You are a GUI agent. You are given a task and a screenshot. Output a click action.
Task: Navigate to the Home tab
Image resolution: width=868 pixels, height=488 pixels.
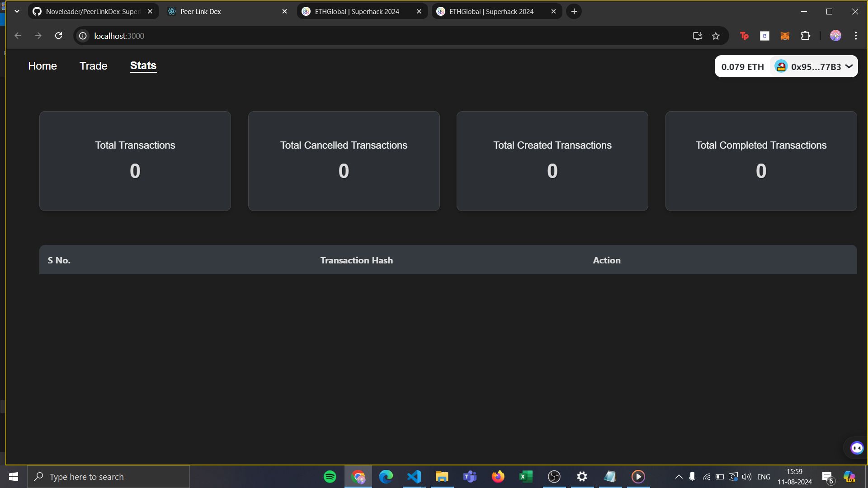coord(42,66)
